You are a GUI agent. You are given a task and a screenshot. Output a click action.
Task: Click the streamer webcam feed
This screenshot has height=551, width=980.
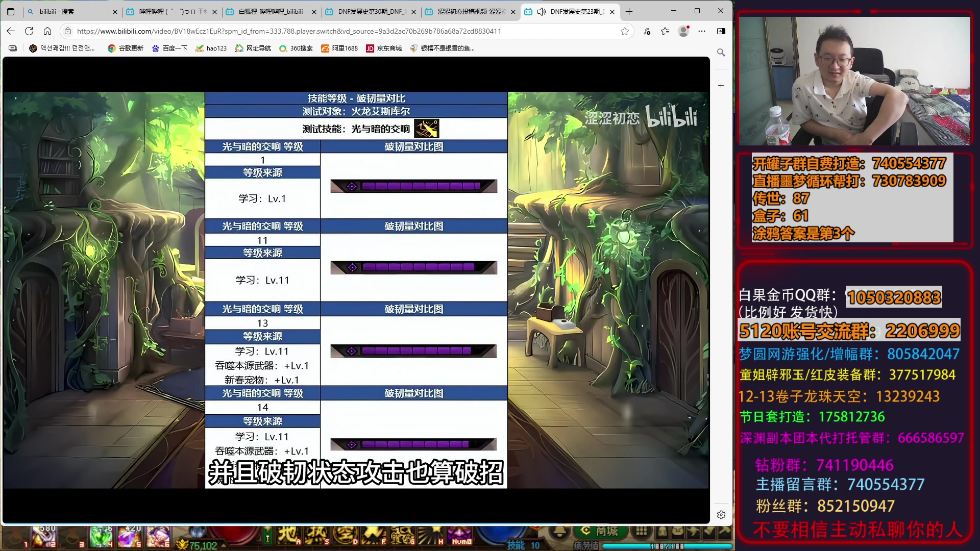click(x=854, y=81)
